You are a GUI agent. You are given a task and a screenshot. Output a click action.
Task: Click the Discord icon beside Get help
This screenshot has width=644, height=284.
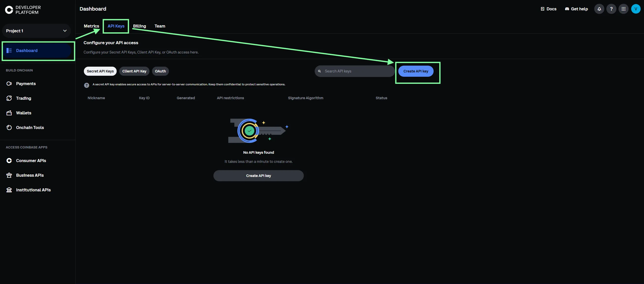(x=567, y=9)
